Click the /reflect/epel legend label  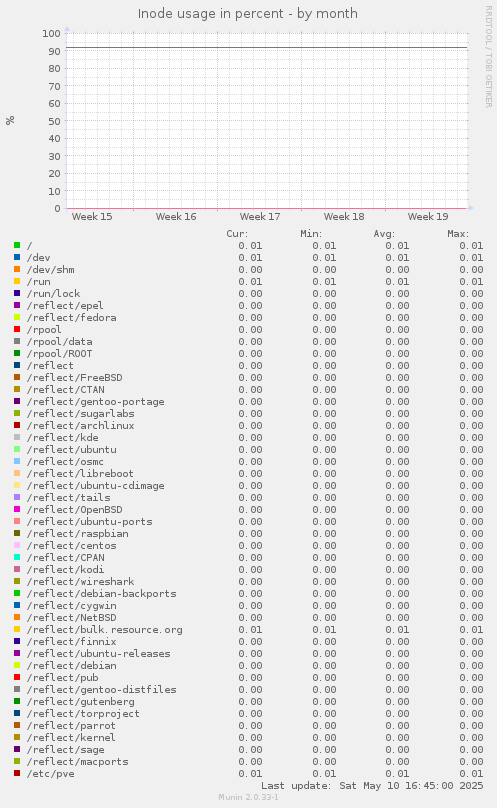pos(65,306)
